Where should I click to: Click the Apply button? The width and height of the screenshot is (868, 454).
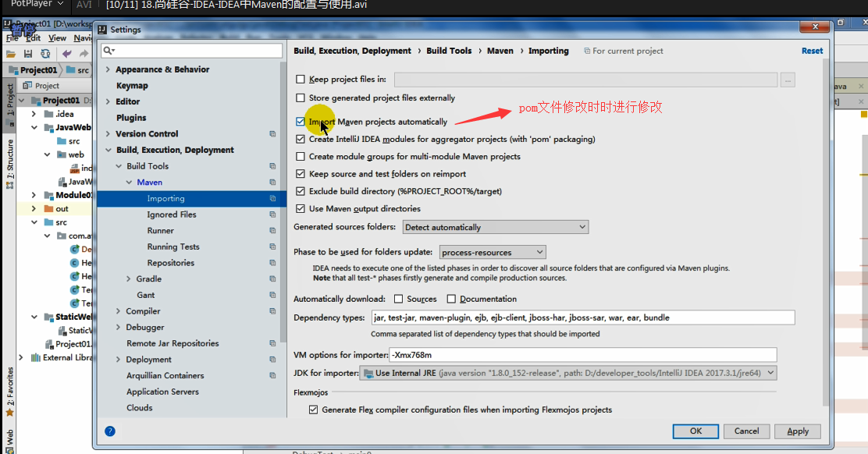(798, 431)
